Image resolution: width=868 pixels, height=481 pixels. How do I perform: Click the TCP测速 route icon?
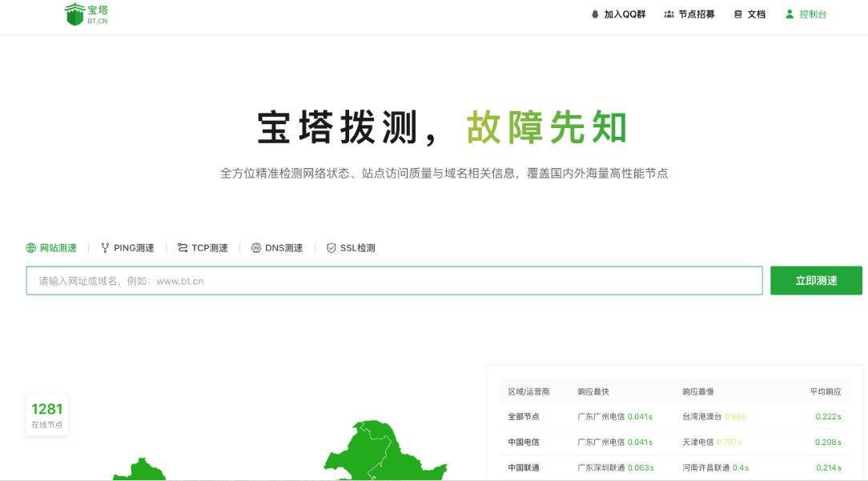coord(182,248)
